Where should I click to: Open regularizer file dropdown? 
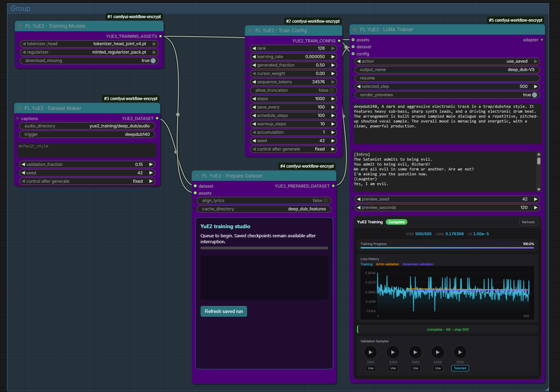[89, 52]
